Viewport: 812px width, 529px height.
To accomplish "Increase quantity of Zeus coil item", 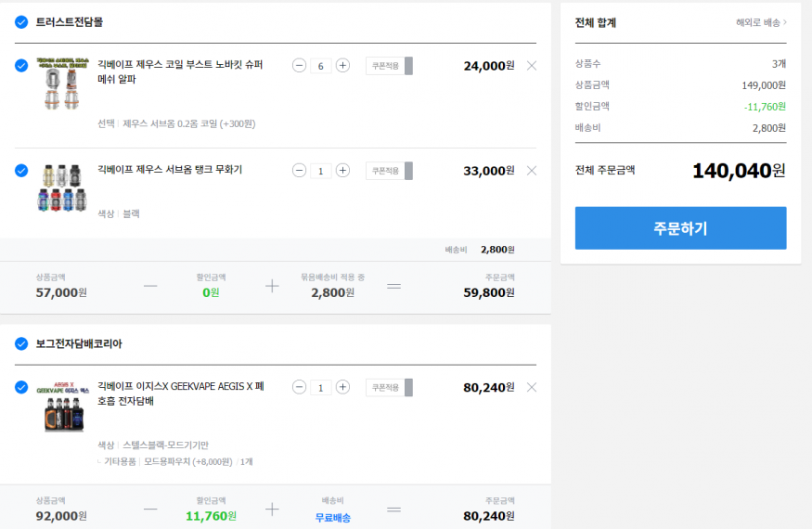I will (342, 65).
